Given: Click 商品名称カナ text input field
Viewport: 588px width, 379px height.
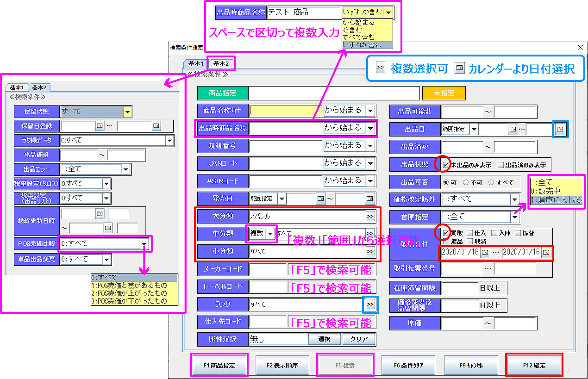Looking at the screenshot, I should [286, 111].
